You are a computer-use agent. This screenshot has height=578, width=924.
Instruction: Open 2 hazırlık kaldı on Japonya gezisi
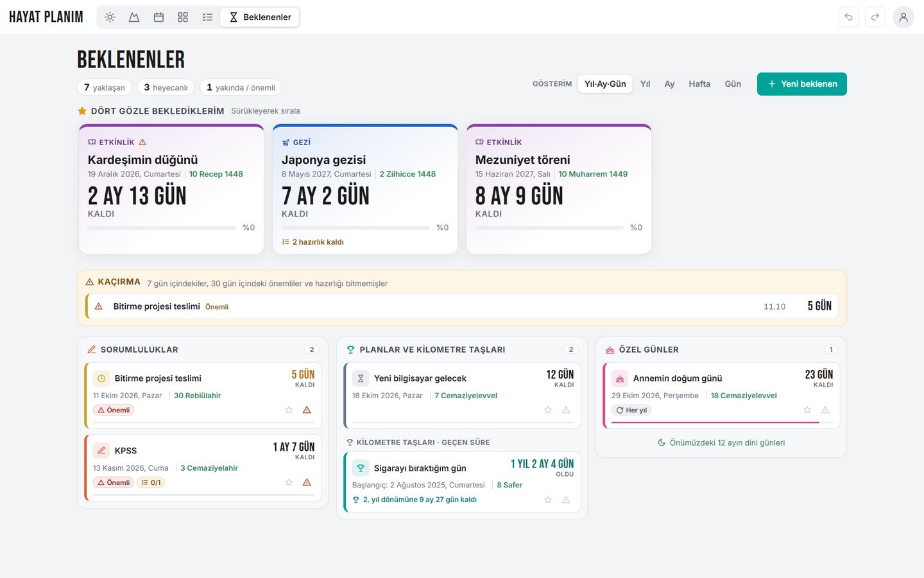tap(313, 242)
